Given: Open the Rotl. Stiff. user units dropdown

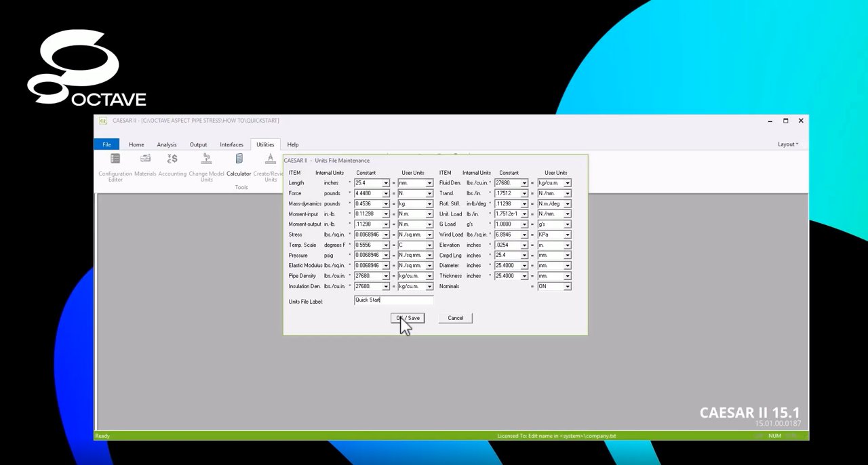Looking at the screenshot, I should pyautogui.click(x=568, y=203).
